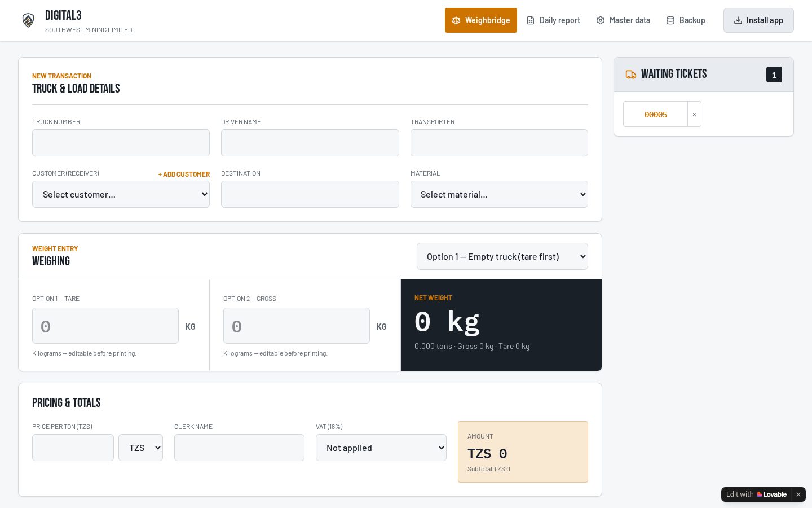The width and height of the screenshot is (812, 508).
Task: Open the weighing option dropdown
Action: tap(502, 256)
